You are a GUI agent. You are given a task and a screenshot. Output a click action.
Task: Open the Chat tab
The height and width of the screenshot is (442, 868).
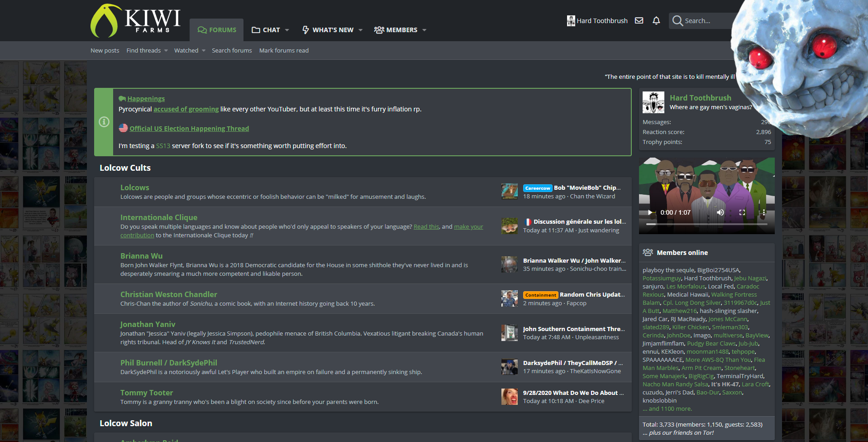click(x=266, y=30)
